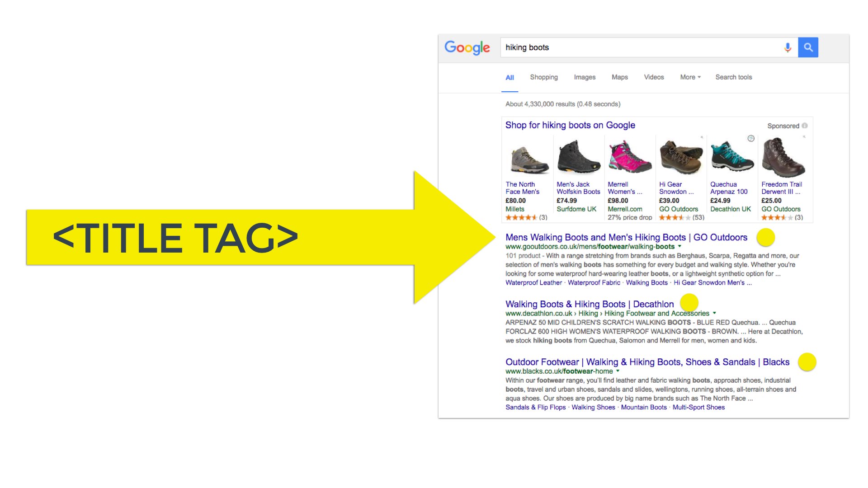Image resolution: width=868 pixels, height=488 pixels.
Task: Expand the decathlon.co.uk URL dropdown arrow
Action: pyautogui.click(x=714, y=313)
